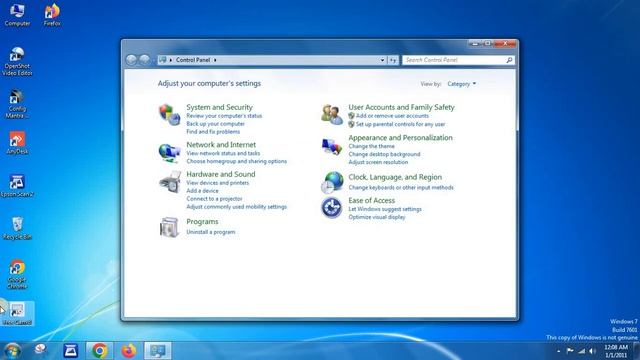Click Optimize visual display link
Screen dimensions: 640x360
[377, 217]
